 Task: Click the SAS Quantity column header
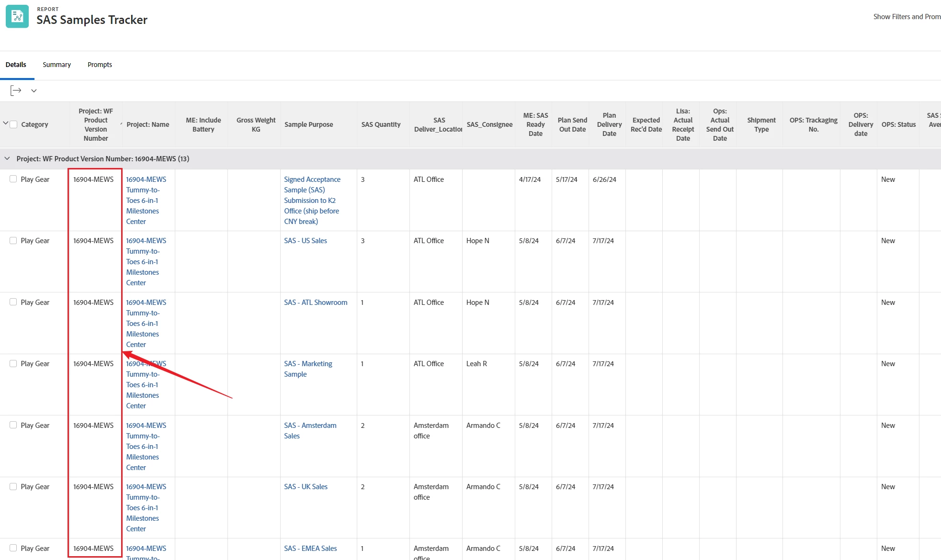[381, 124]
